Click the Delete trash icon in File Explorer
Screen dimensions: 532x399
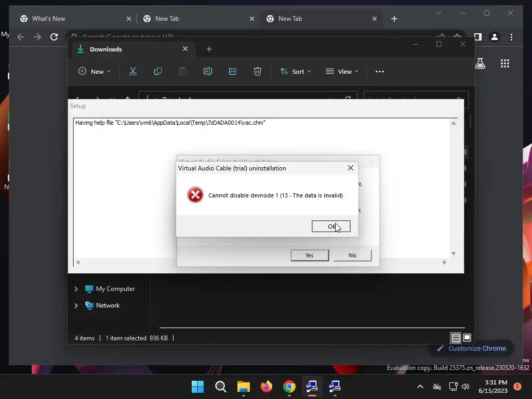click(258, 71)
